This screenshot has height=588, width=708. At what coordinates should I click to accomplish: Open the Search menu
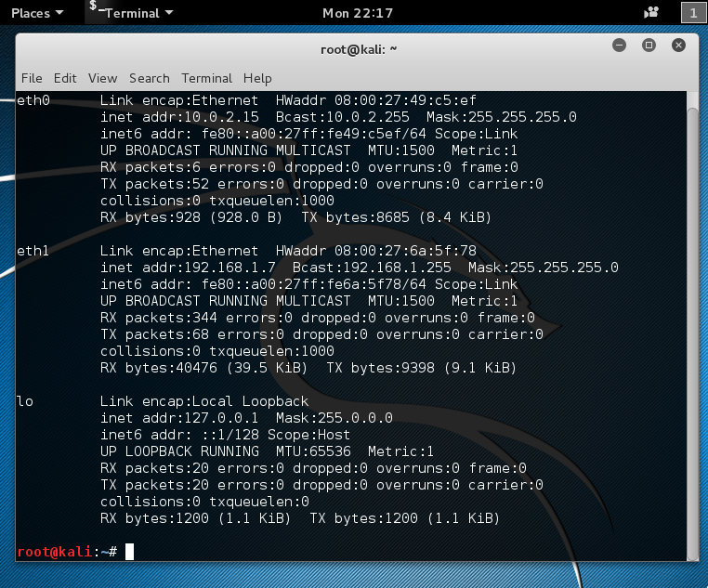coord(150,78)
